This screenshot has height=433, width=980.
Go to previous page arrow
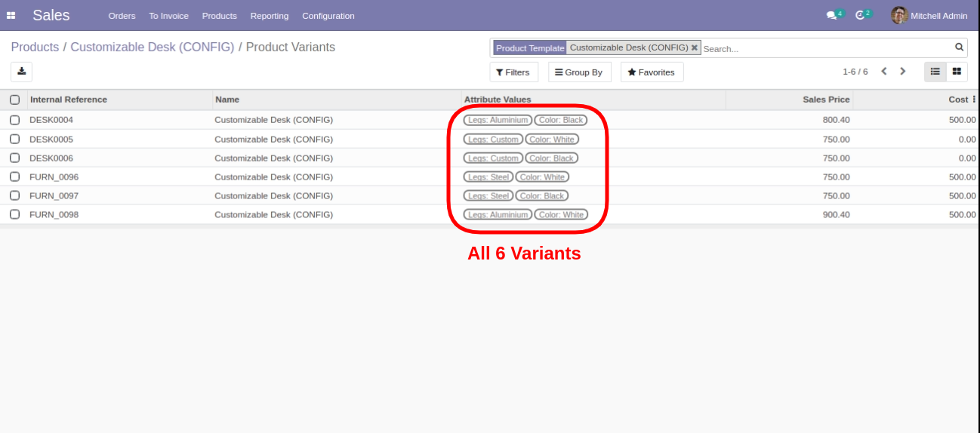[x=884, y=72]
